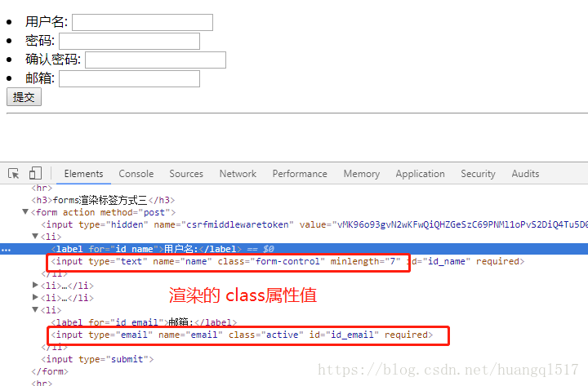
Task: Collapse the li node containing email label
Action: click(x=35, y=309)
